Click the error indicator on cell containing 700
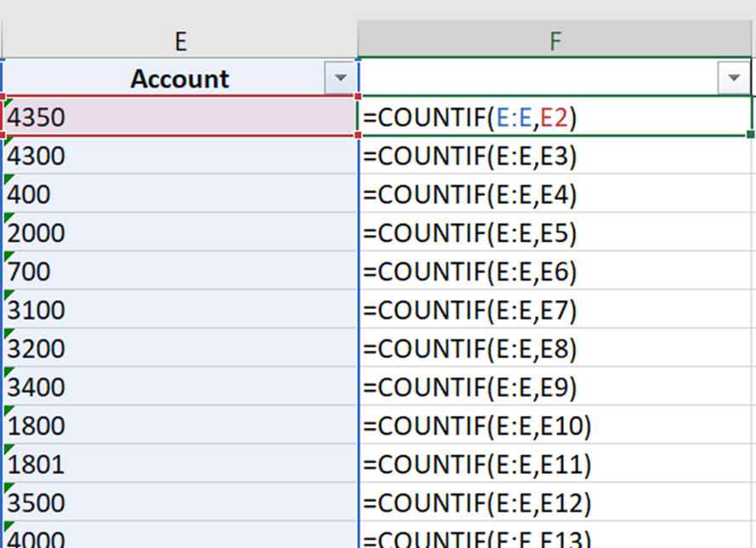Viewport: 756px width, 548px height. [7, 256]
